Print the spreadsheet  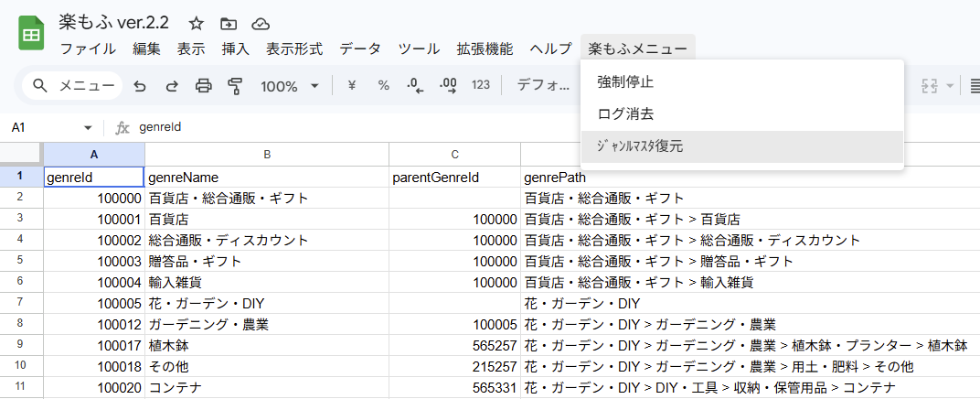point(204,86)
